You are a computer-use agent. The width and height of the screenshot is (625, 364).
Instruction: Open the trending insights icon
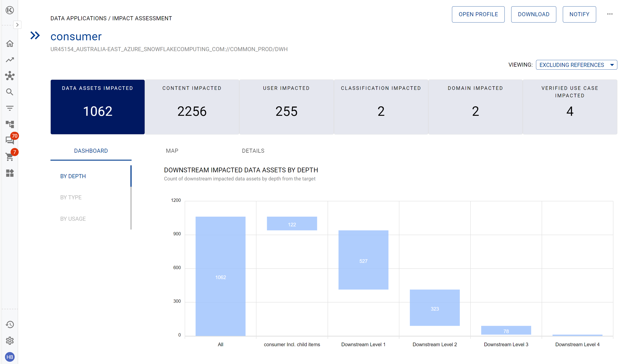tap(10, 60)
